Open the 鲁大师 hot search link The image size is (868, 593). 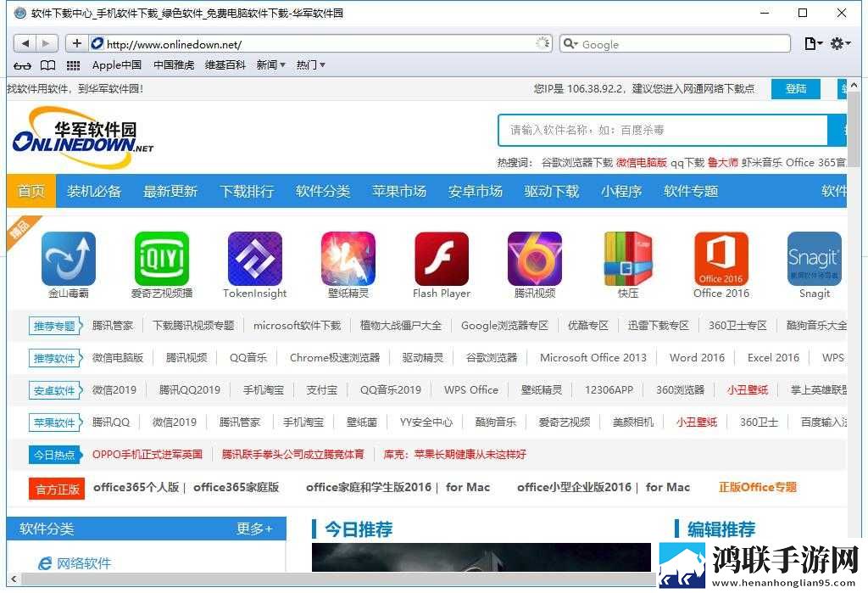click(722, 162)
